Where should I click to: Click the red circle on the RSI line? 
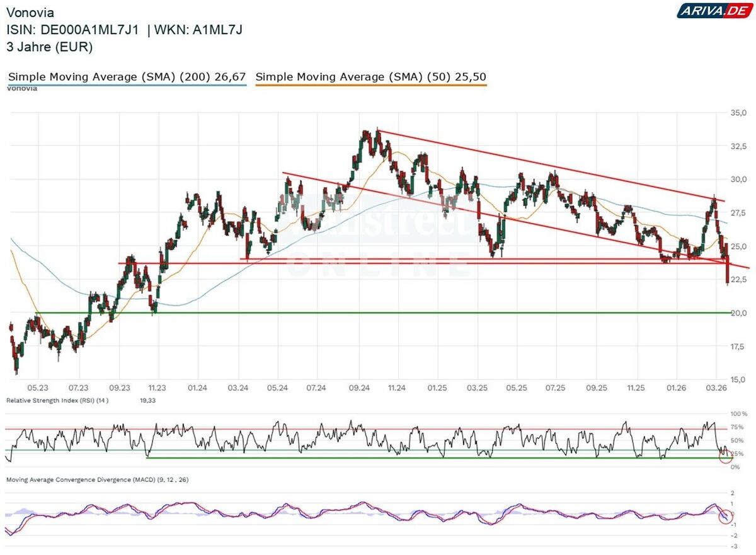click(x=727, y=456)
